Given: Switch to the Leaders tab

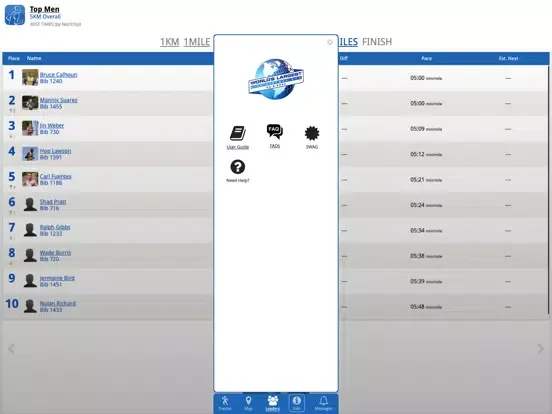Looking at the screenshot, I should point(272,403).
